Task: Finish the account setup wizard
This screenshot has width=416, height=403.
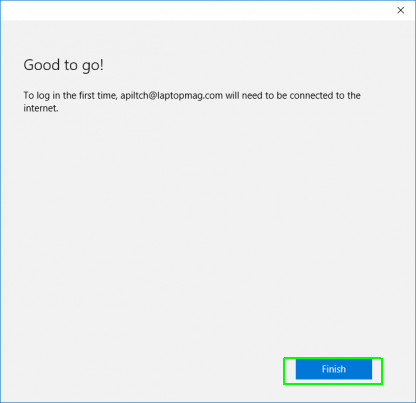Action: [334, 369]
